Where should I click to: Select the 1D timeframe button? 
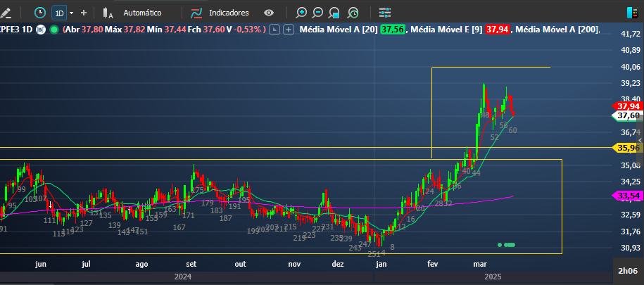pos(60,13)
